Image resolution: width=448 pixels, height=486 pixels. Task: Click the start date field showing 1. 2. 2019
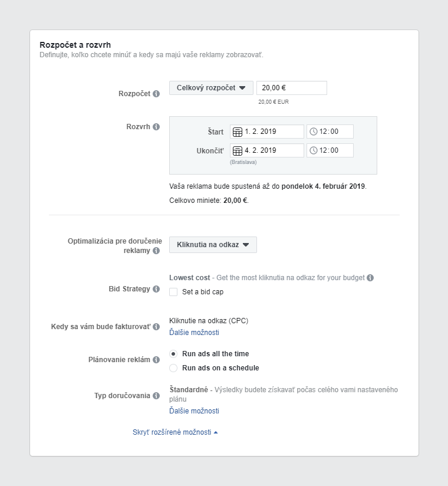(271, 132)
